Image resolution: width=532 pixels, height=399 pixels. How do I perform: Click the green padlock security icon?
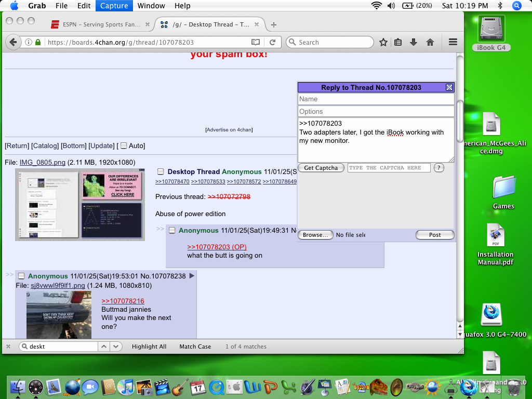[38, 42]
